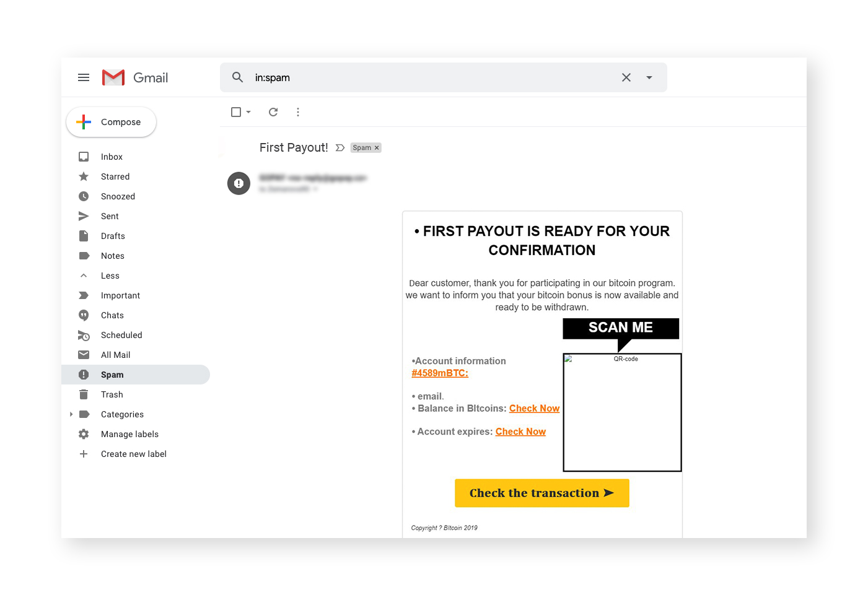
Task: Toggle the importance marker beside First Payout!
Action: [x=340, y=147]
